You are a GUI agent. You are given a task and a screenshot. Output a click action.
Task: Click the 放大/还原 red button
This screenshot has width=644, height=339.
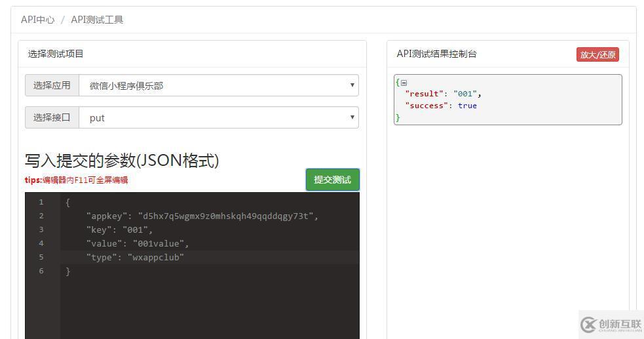point(597,54)
